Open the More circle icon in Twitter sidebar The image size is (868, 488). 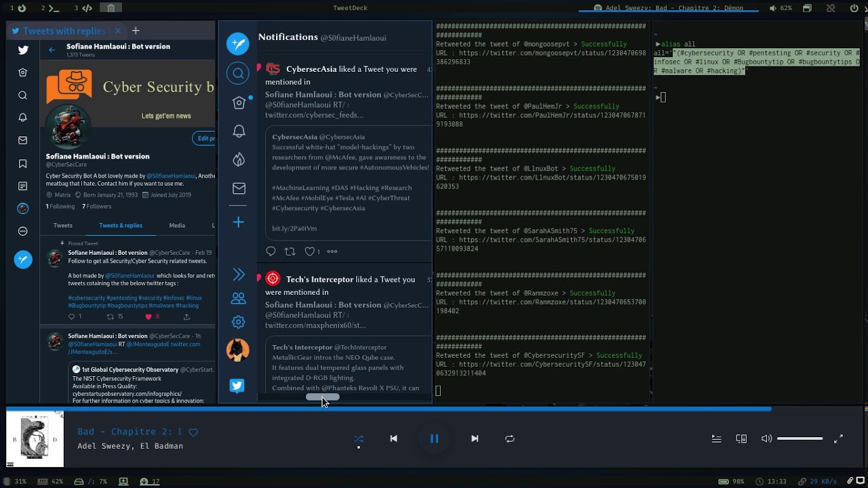23,231
